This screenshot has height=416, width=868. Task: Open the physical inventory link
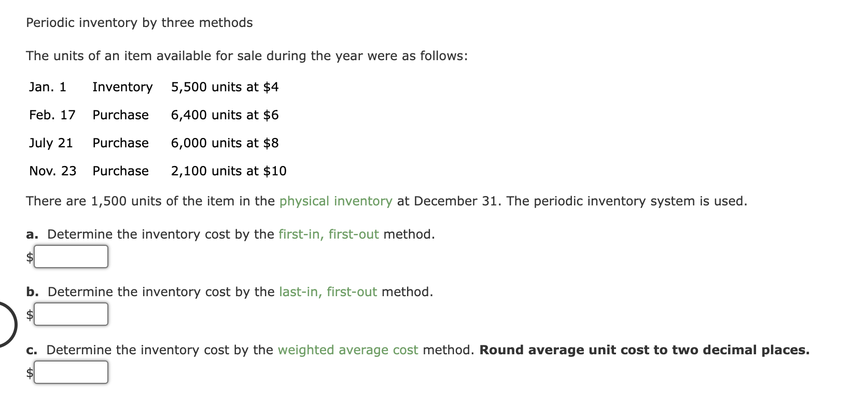[x=335, y=201]
